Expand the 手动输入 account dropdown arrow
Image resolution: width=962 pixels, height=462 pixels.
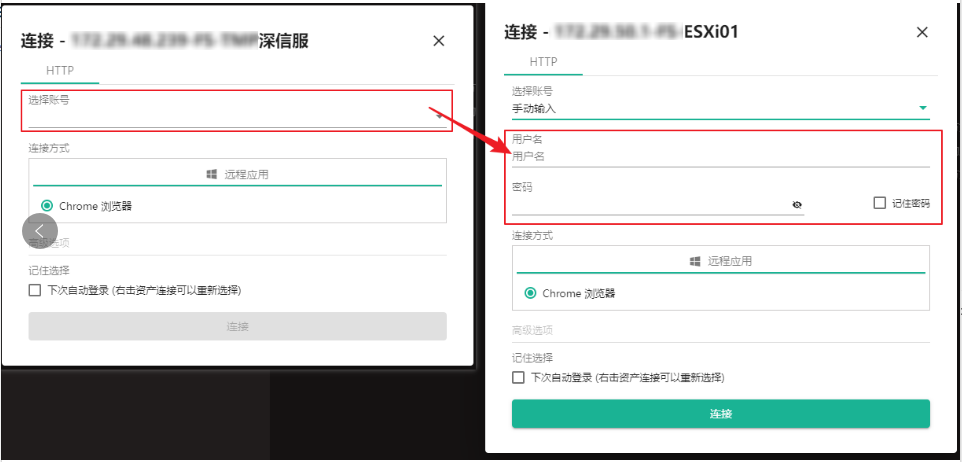coord(923,108)
